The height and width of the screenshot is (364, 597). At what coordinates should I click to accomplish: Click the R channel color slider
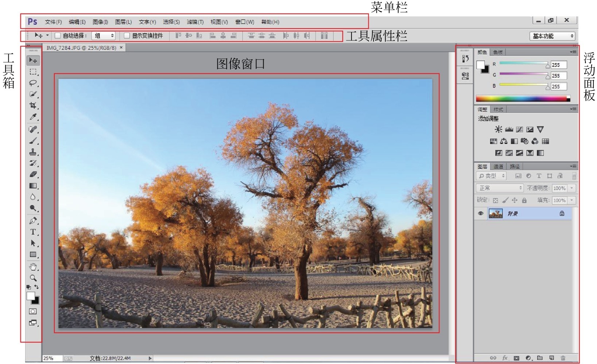(523, 63)
